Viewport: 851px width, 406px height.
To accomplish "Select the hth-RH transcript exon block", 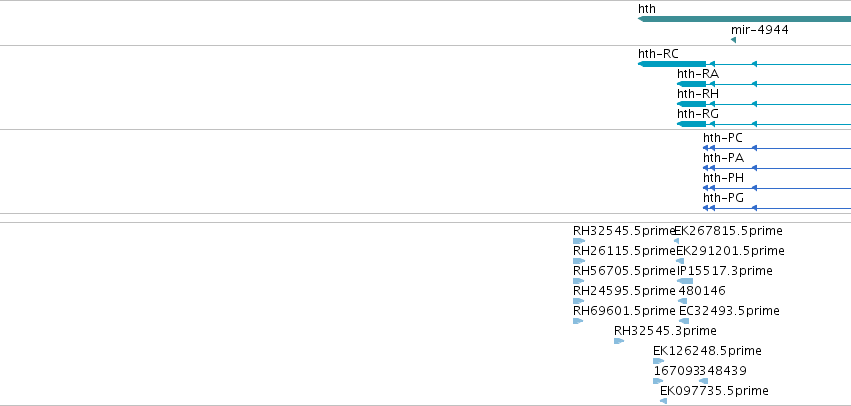I will coord(691,104).
